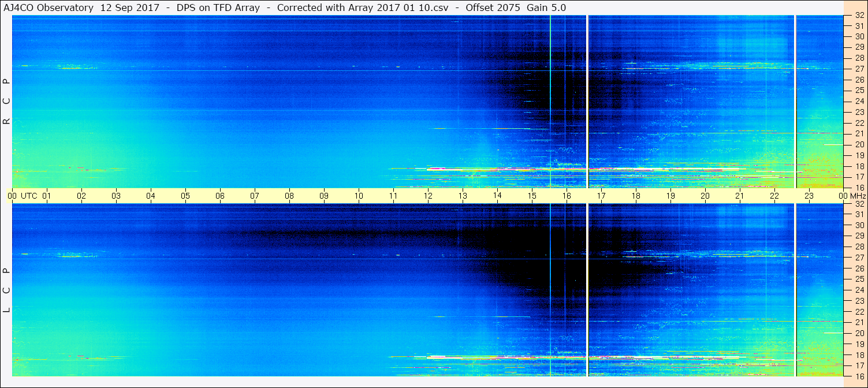Select hour 13 on the UTC time axis
Screen dimensions: 868x388
[463, 196]
